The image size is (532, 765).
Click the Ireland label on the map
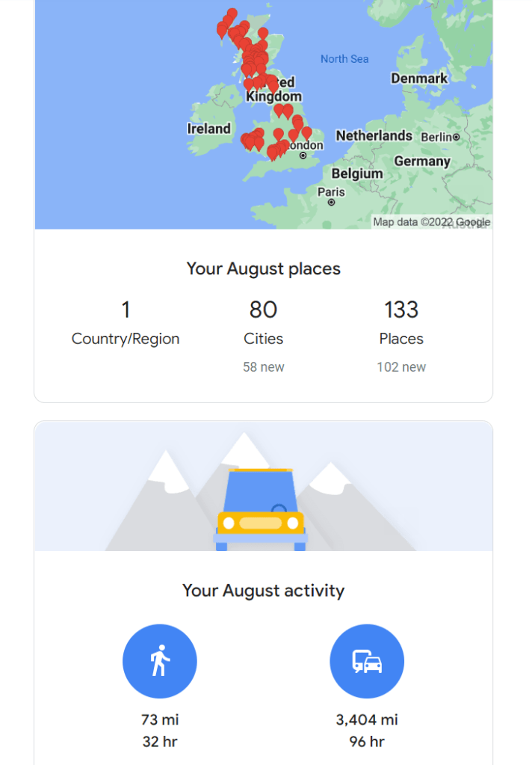click(208, 129)
